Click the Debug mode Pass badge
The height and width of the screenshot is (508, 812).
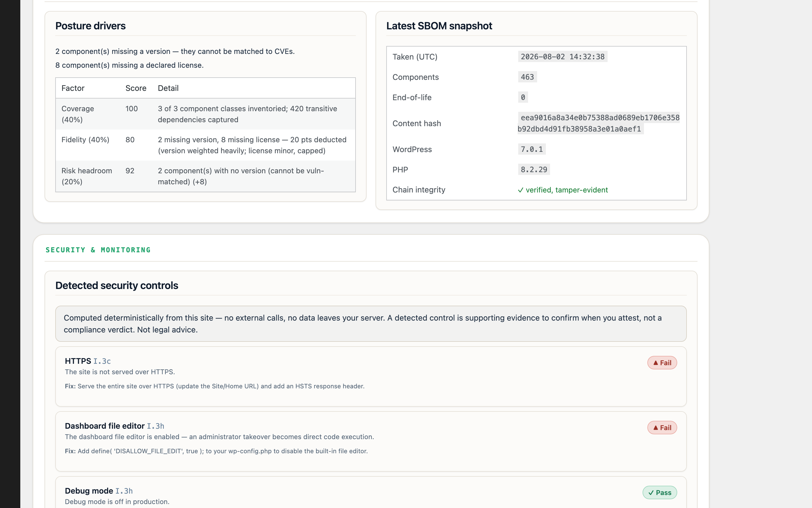(659, 492)
